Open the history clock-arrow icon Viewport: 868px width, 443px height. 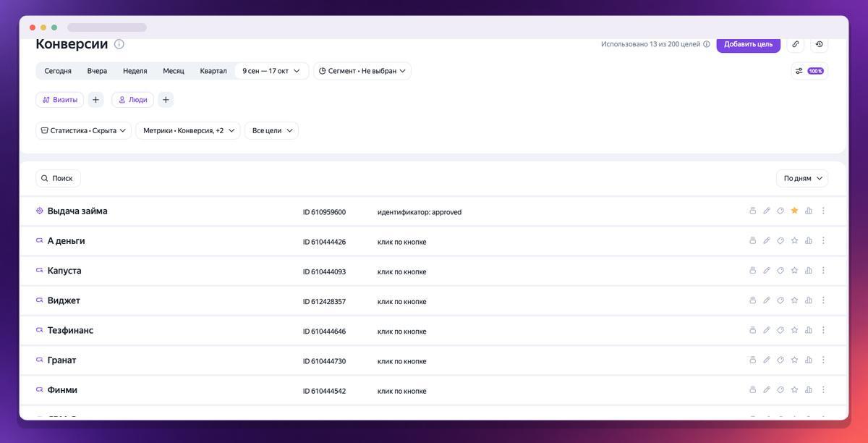pyautogui.click(x=820, y=44)
